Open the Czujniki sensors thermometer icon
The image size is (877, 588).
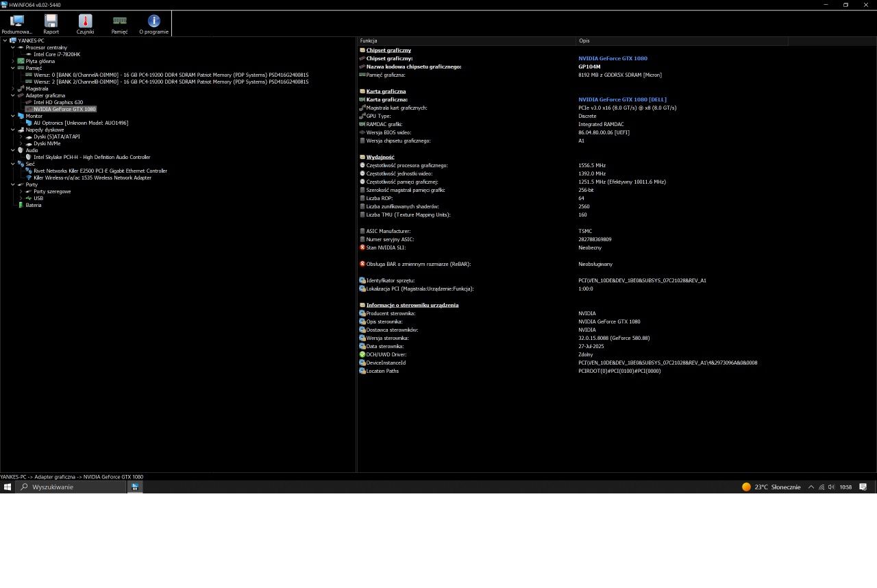[85, 21]
